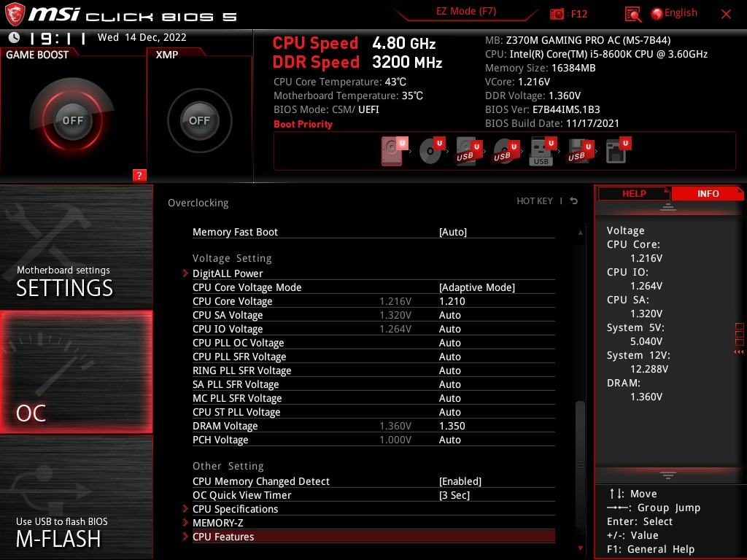Select the CPU IO Voltage Auto field

coord(449,329)
